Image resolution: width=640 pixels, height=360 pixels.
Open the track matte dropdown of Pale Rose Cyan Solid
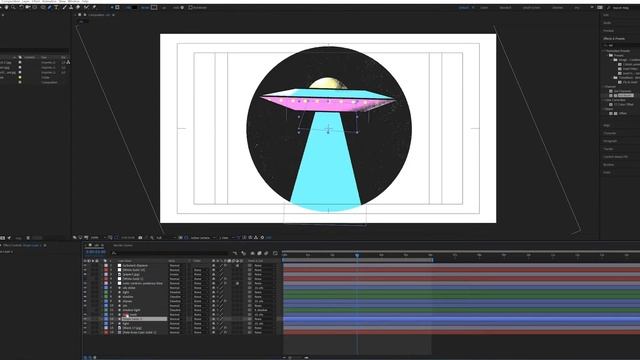[200, 333]
